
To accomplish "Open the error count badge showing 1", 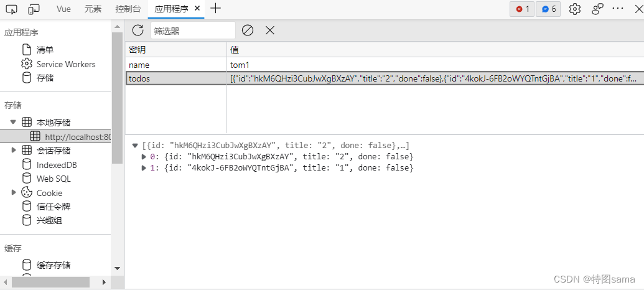I will coord(522,9).
